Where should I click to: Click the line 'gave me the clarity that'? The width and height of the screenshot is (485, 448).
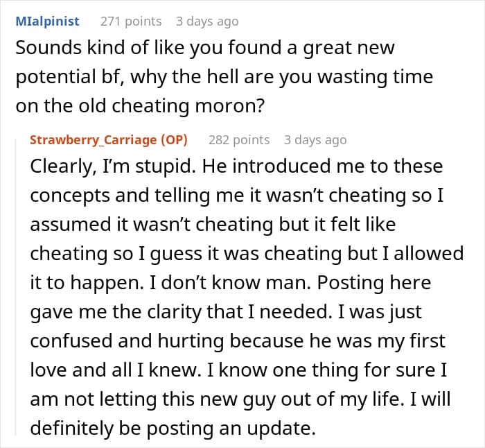point(226,312)
